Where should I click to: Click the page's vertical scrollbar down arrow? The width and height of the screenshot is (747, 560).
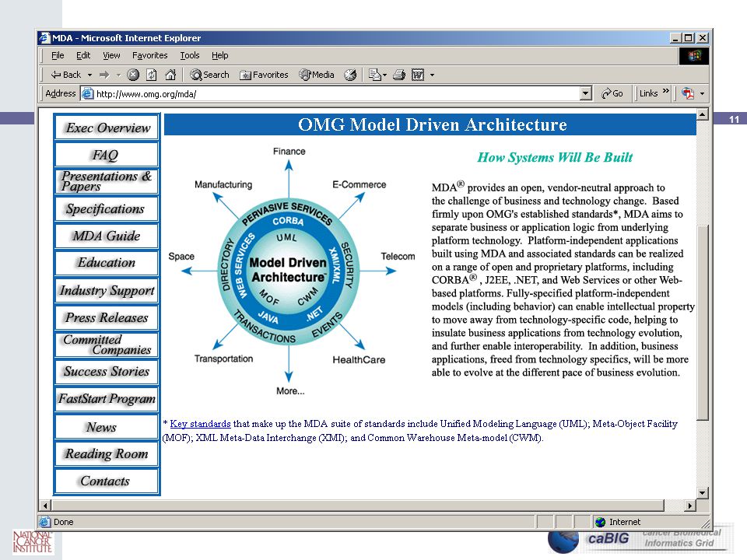point(702,493)
